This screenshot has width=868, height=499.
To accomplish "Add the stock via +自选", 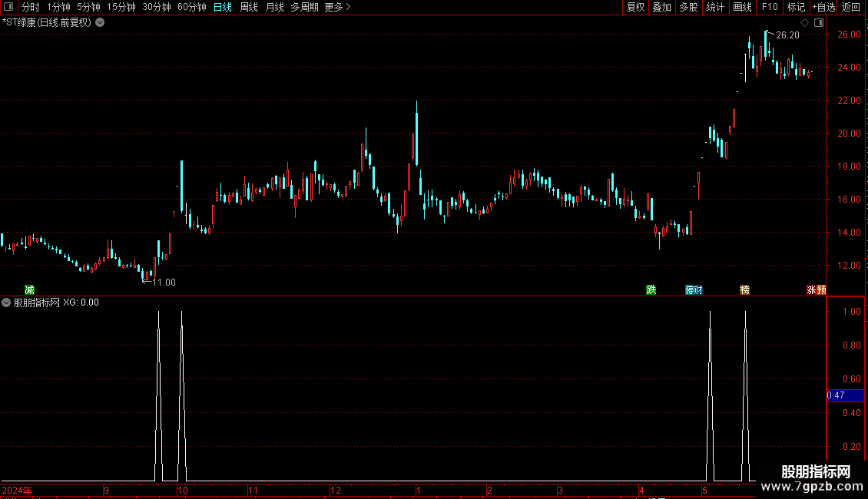I will [823, 7].
